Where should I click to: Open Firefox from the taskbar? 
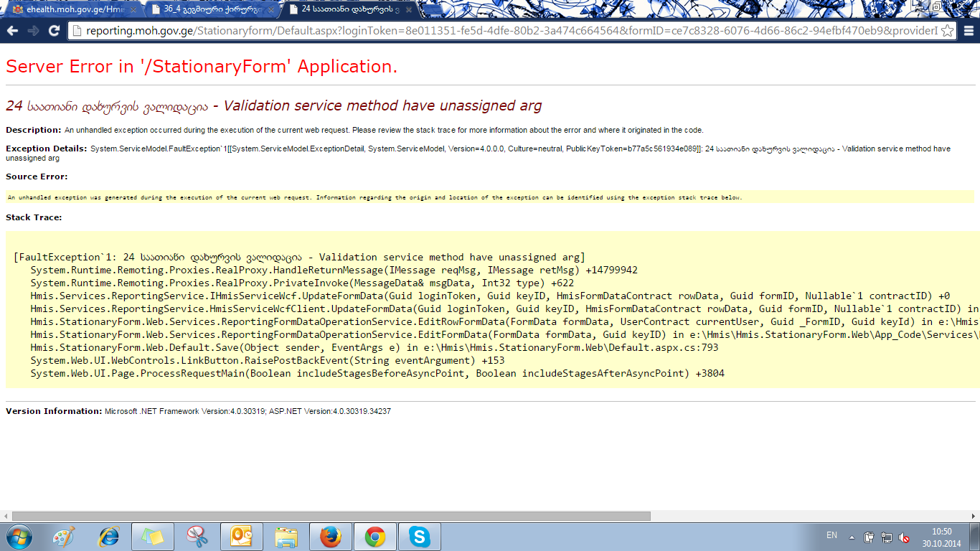(x=331, y=537)
